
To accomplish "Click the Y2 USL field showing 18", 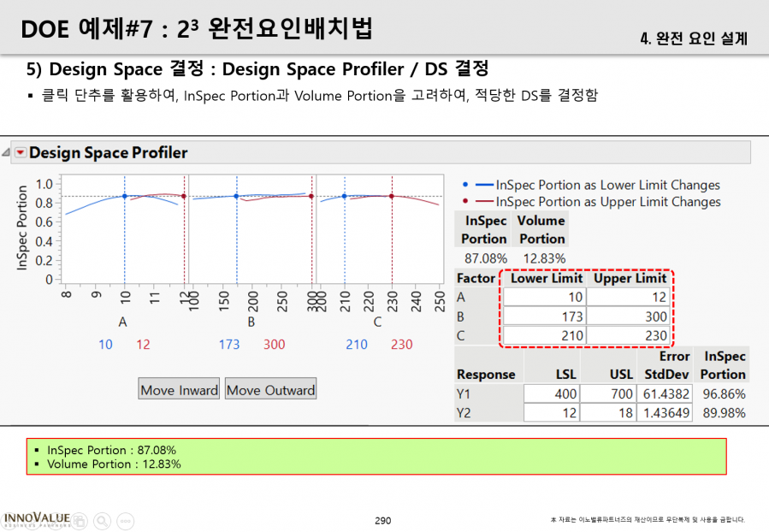I will point(608,412).
